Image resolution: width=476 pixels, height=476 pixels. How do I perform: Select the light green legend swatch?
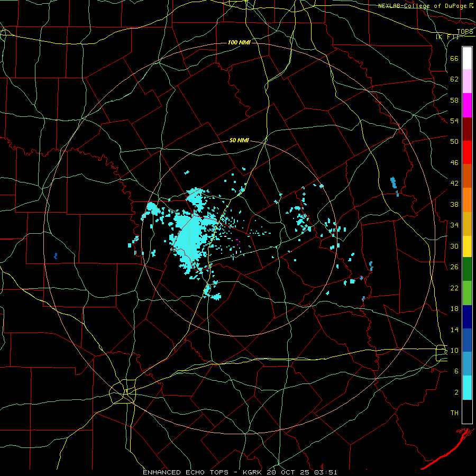[x=467, y=293]
